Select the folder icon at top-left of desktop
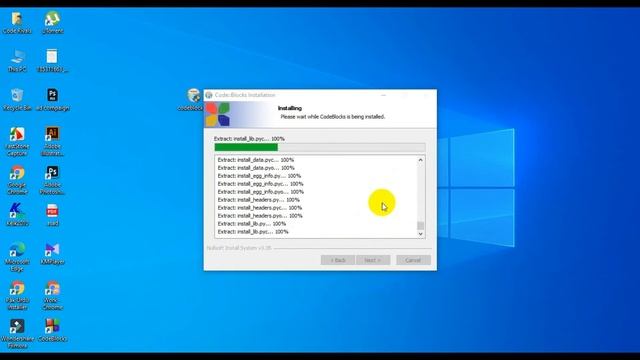The height and width of the screenshot is (360, 640). [17, 22]
